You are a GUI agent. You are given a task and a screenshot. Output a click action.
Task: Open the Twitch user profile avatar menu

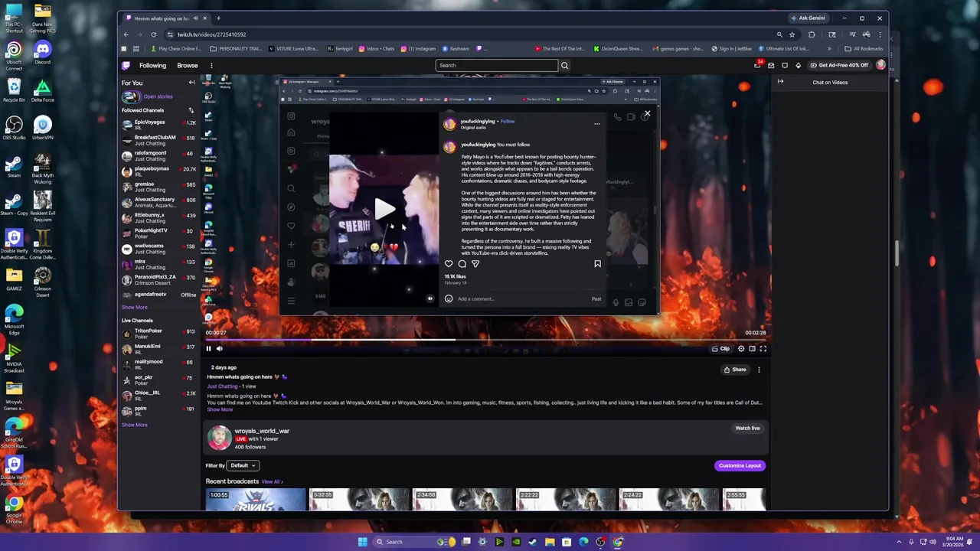pyautogui.click(x=880, y=65)
